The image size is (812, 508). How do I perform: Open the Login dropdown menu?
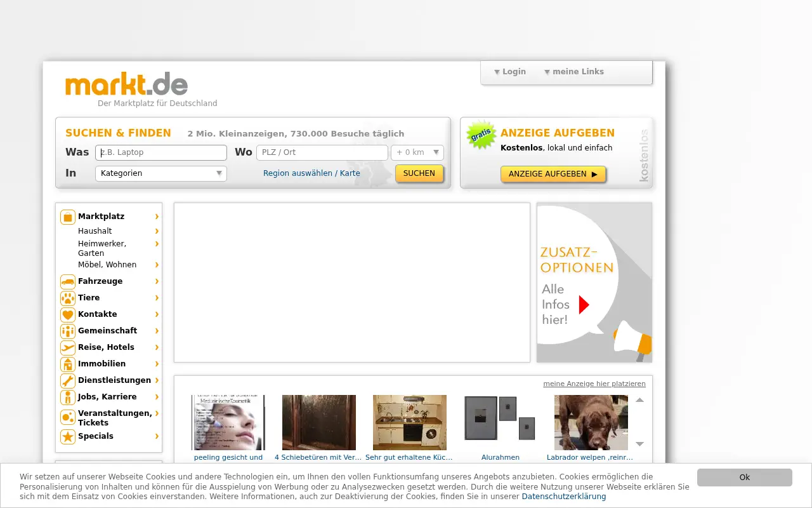pos(510,72)
